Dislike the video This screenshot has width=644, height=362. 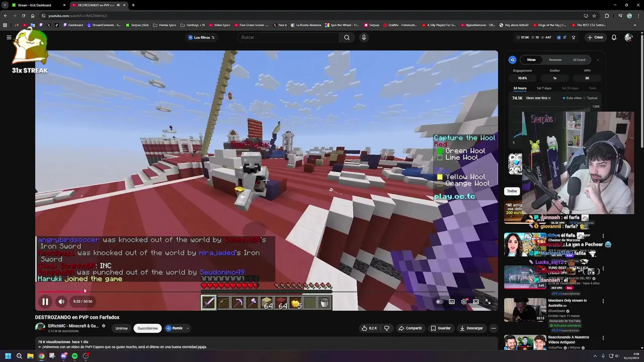[386, 328]
